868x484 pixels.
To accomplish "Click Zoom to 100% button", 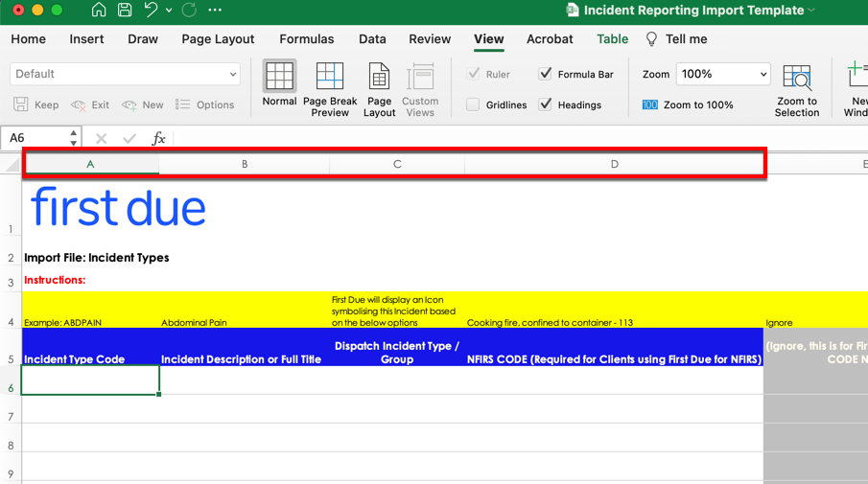I will coord(688,105).
